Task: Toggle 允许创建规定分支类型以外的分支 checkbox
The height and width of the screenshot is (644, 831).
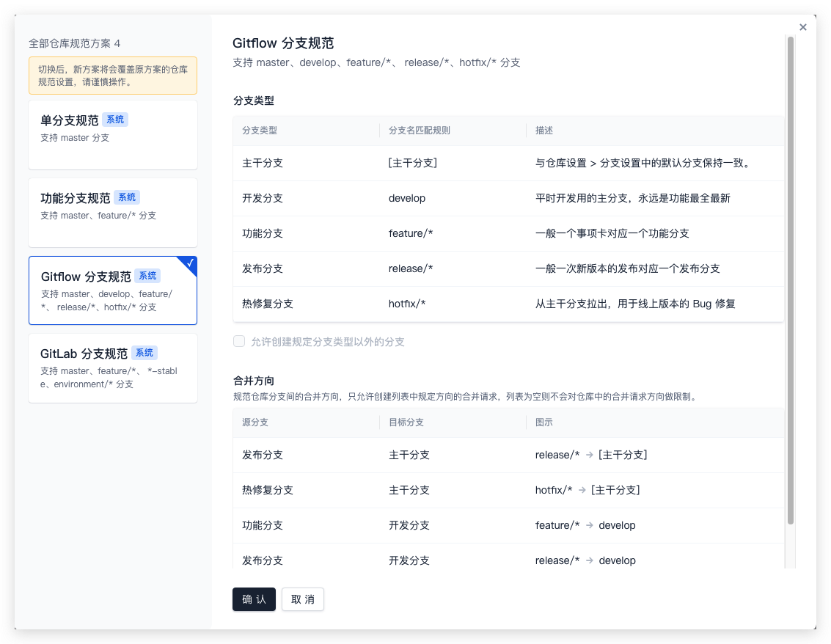Action: click(239, 341)
